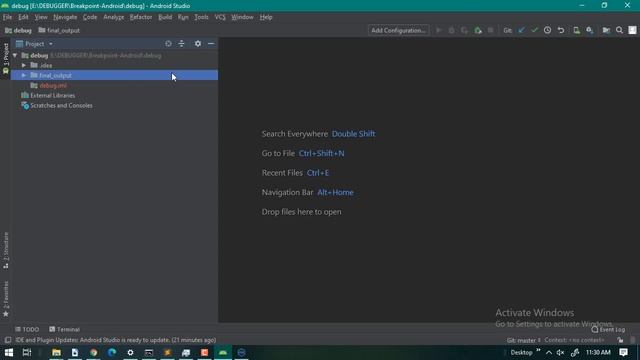Open the Terminal tool window tab
Image resolution: width=640 pixels, height=360 pixels.
(64, 329)
